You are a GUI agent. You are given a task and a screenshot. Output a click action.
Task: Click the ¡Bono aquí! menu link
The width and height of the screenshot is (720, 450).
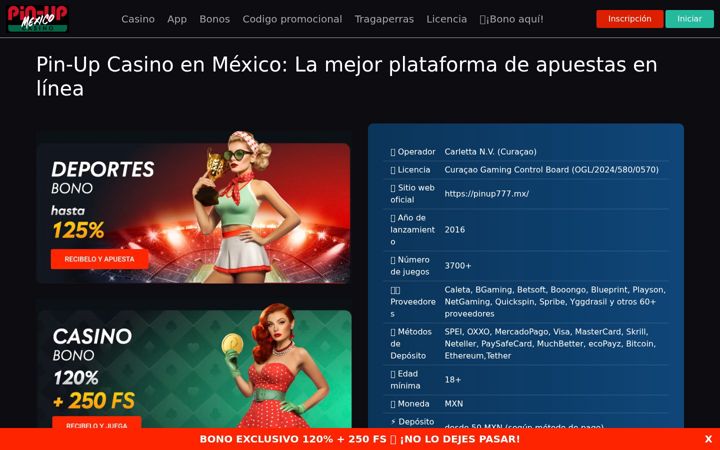click(511, 19)
